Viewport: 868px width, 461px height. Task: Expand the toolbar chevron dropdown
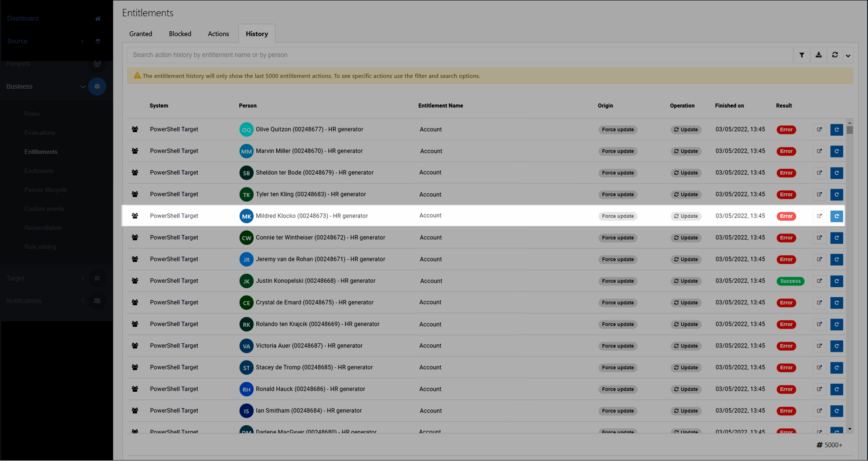click(848, 56)
